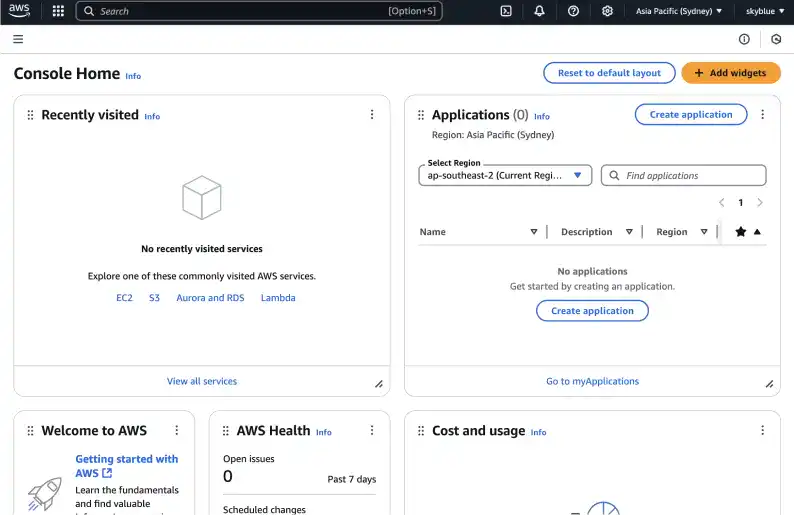794x515 pixels.
Task: Grab Welcome to AWS drag handle
Action: (x=30, y=430)
